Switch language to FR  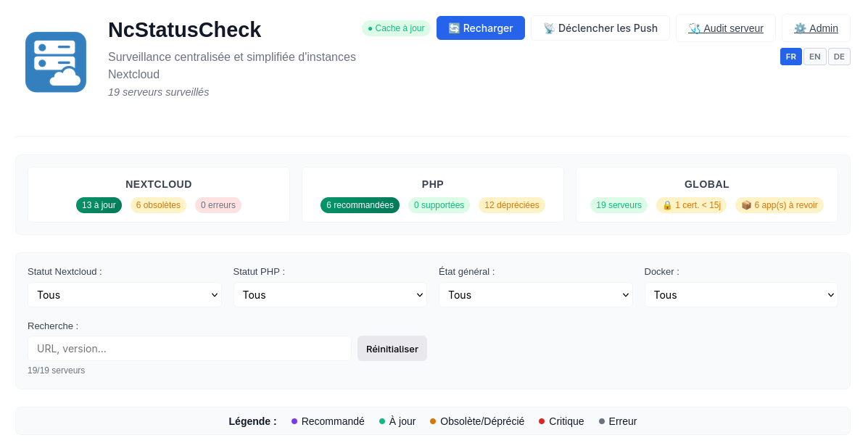(791, 57)
